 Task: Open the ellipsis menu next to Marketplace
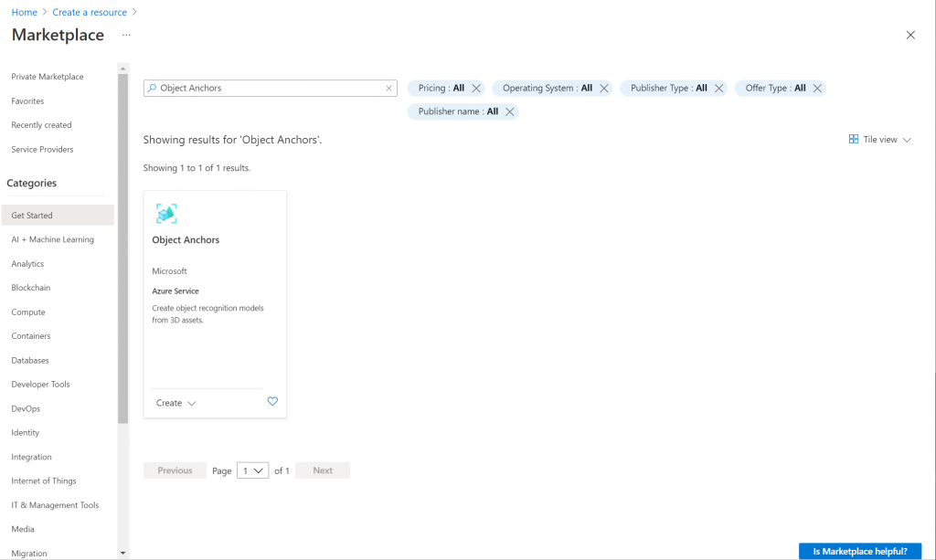click(125, 36)
